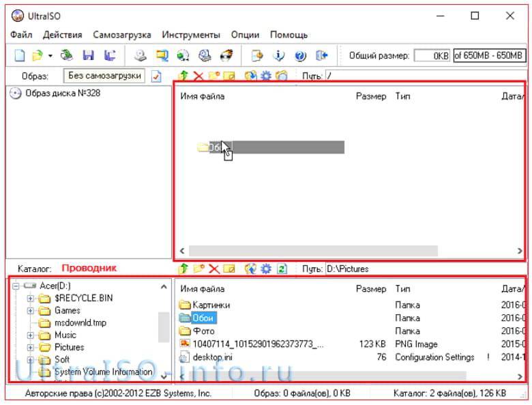The width and height of the screenshot is (532, 405).
Task: Open the Инструменты menu
Action: 191,35
